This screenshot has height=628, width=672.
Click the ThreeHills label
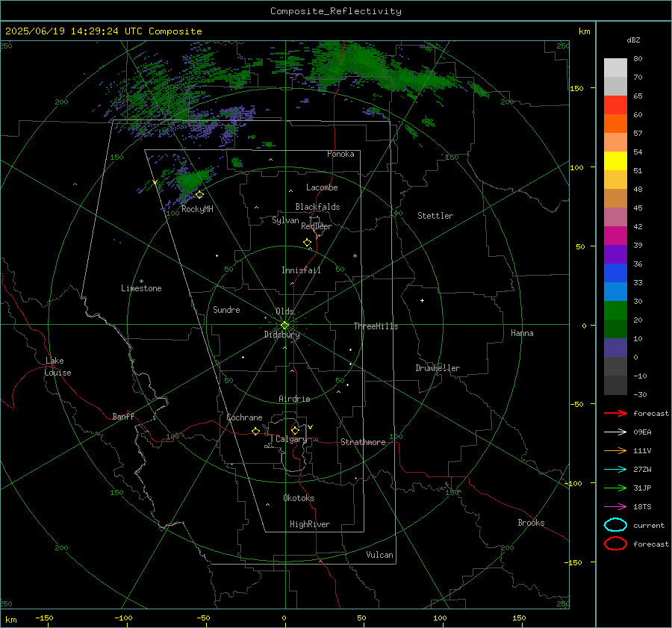tap(376, 326)
